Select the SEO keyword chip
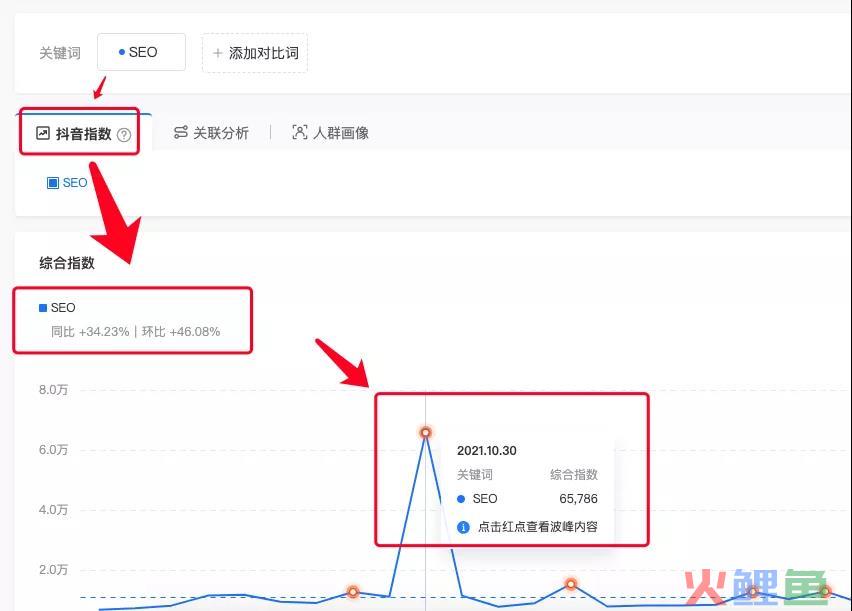Screen dimensions: 852x611 pos(141,52)
